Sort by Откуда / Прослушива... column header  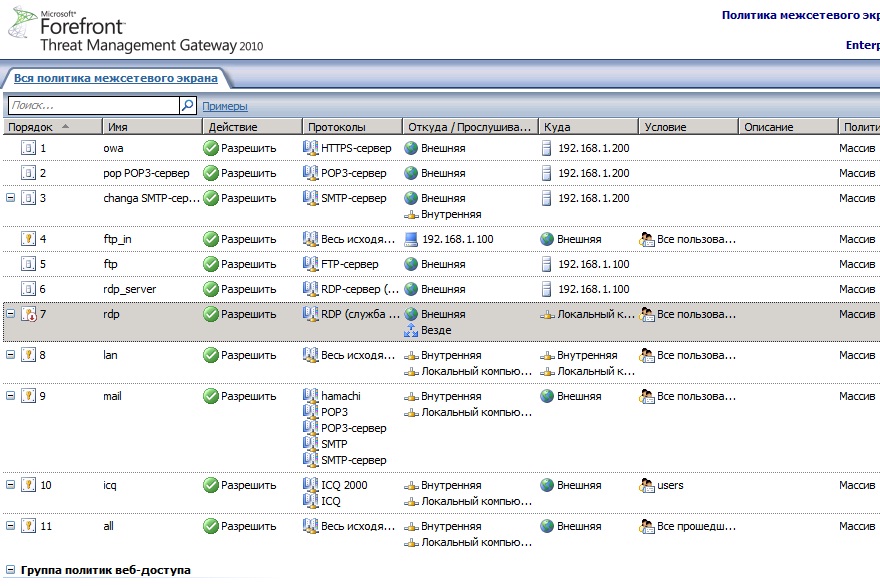tap(470, 127)
